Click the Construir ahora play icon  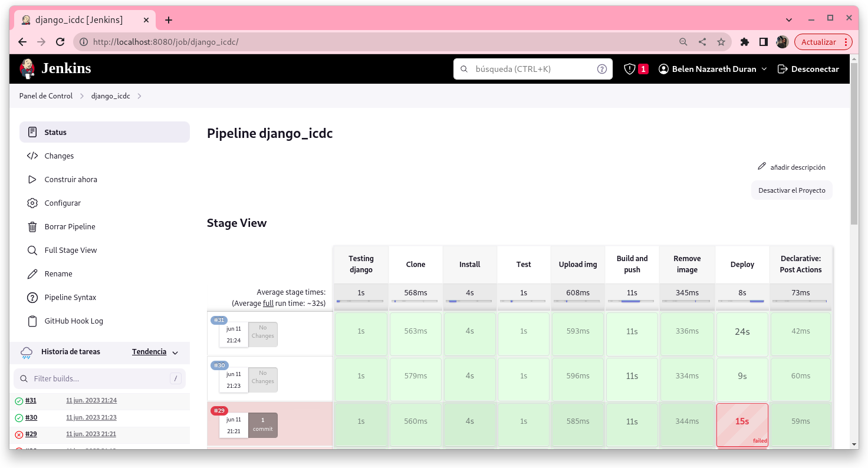[x=32, y=180]
